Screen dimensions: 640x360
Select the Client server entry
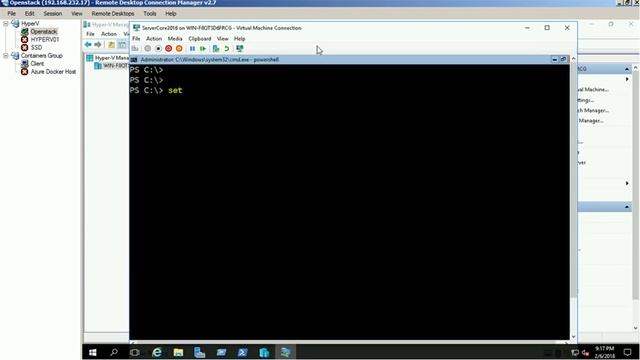[x=37, y=64]
